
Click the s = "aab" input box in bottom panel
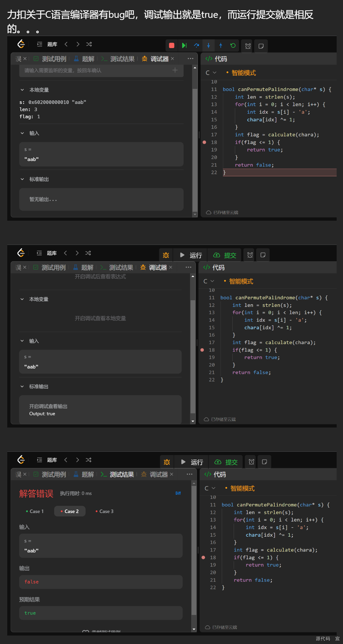pyautogui.click(x=101, y=546)
